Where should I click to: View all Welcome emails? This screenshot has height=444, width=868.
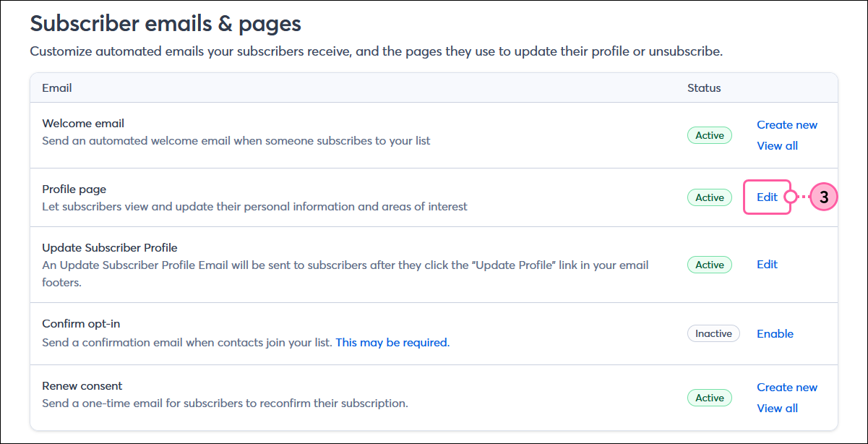click(x=777, y=145)
